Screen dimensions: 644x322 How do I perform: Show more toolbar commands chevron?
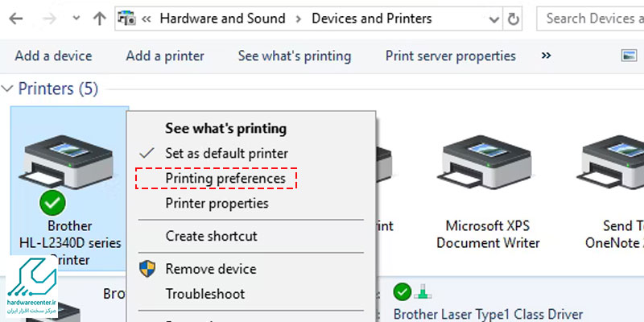[x=546, y=56]
